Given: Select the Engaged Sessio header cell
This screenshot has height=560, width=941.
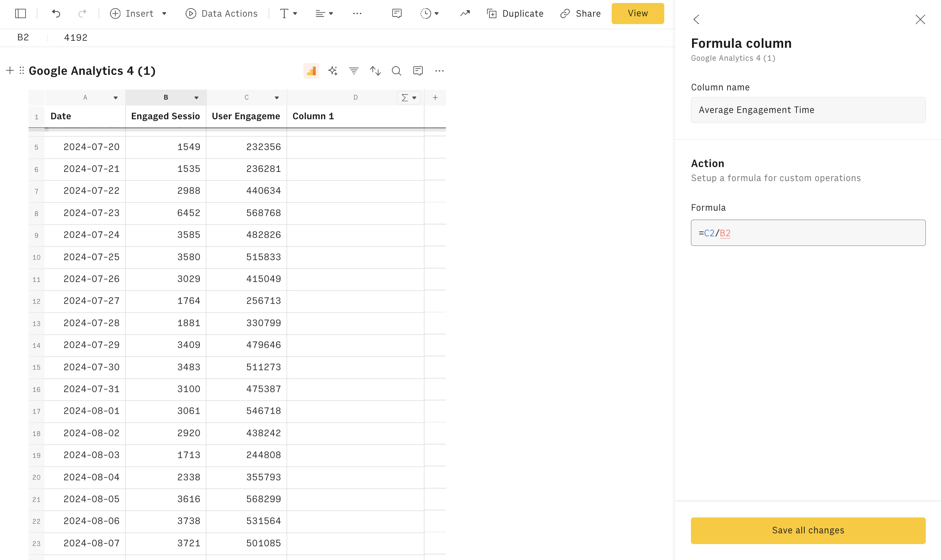Looking at the screenshot, I should [x=166, y=116].
